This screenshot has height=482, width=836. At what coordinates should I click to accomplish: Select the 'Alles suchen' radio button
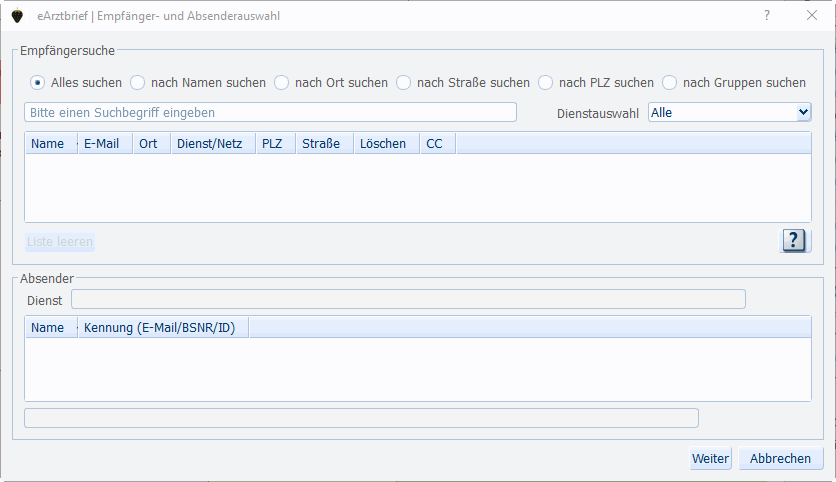37,83
